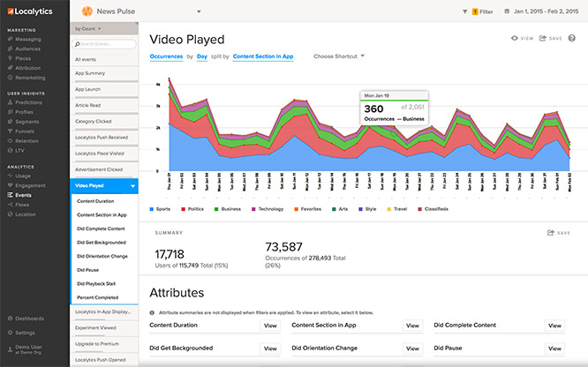Open the News Pulse app selector dropdown
Viewport: 588px width, 367px height.
199,11
